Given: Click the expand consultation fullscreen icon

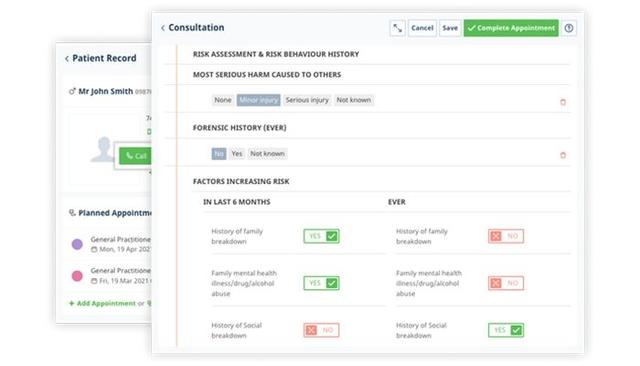Looking at the screenshot, I should 397,28.
